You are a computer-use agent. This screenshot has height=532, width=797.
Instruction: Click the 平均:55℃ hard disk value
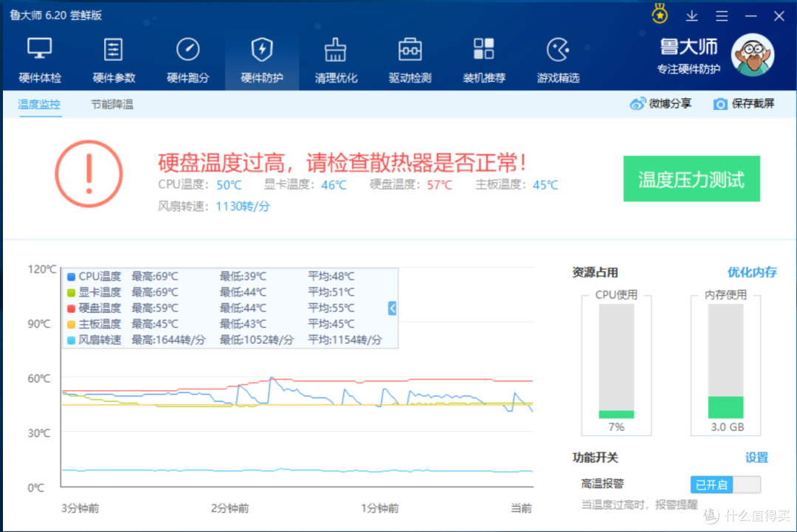(331, 308)
